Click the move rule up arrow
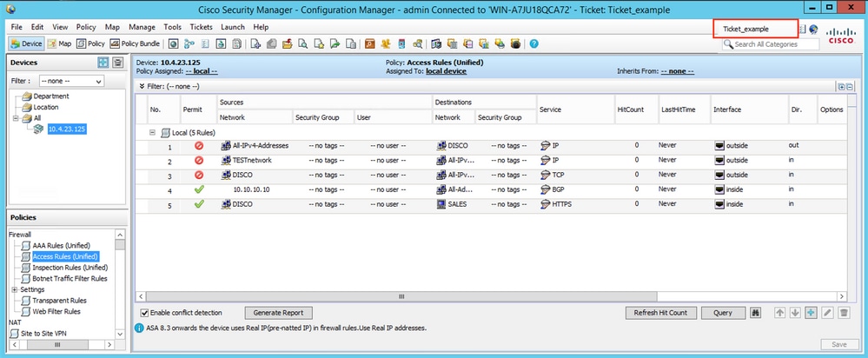868x358 pixels. [x=779, y=313]
